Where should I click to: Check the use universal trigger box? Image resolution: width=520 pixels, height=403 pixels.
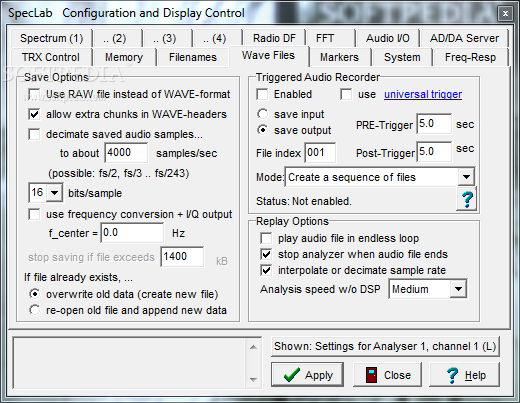346,94
